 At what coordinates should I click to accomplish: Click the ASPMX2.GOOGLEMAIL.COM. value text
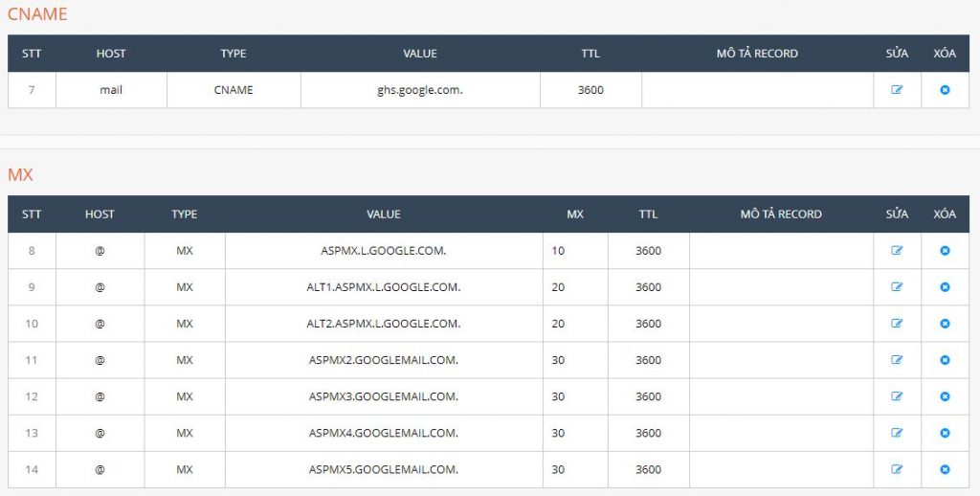point(383,360)
